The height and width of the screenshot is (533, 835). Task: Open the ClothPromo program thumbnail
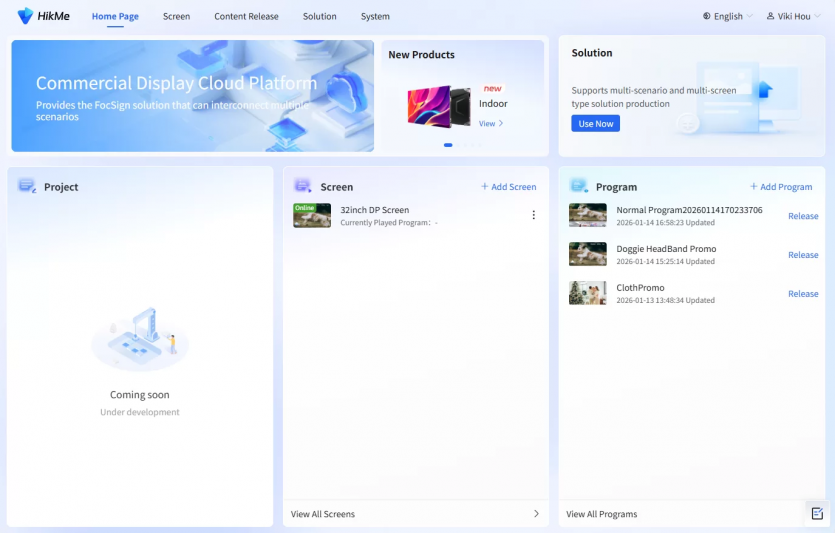click(x=587, y=293)
